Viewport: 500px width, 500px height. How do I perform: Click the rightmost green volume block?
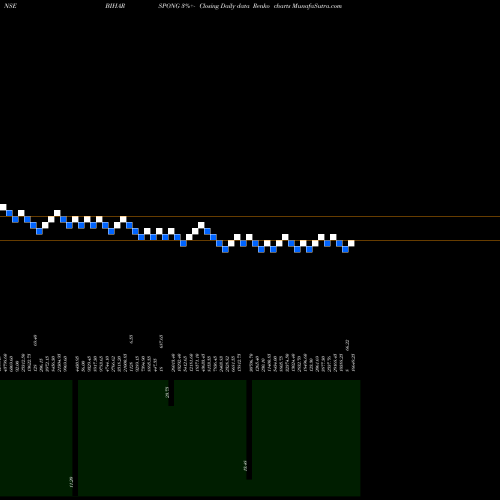(306, 438)
